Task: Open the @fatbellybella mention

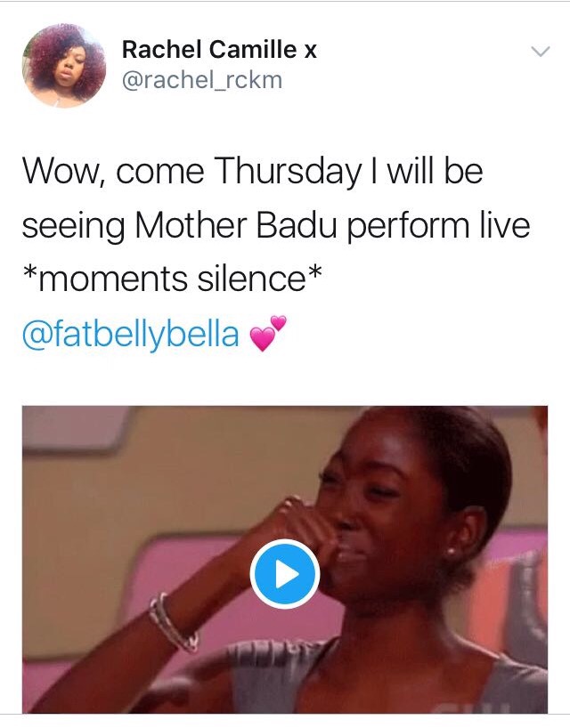Action: 131,335
